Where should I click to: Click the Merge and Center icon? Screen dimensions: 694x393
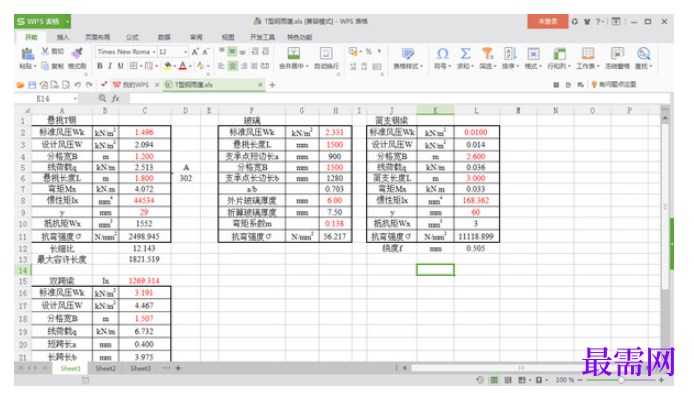pos(293,54)
